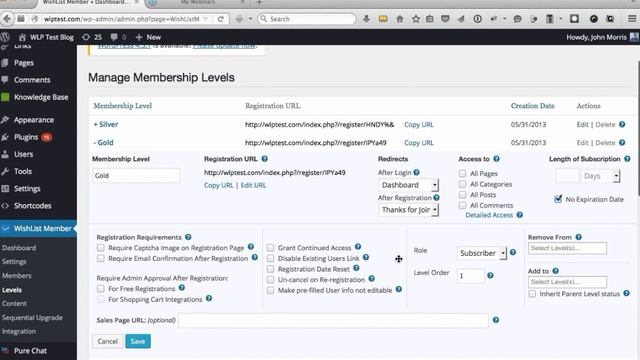The height and width of the screenshot is (360, 640).
Task: Open Shortcodes in WordPress sidebar
Action: [33, 206]
